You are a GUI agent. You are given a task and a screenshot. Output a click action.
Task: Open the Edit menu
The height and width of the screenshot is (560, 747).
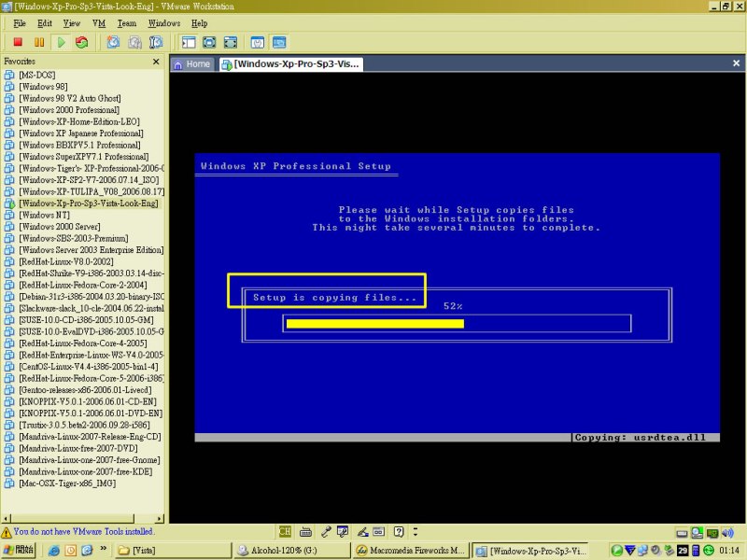[x=45, y=23]
